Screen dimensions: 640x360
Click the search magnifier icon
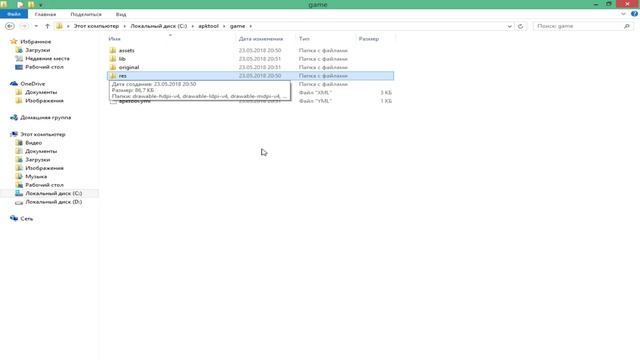pos(627,26)
